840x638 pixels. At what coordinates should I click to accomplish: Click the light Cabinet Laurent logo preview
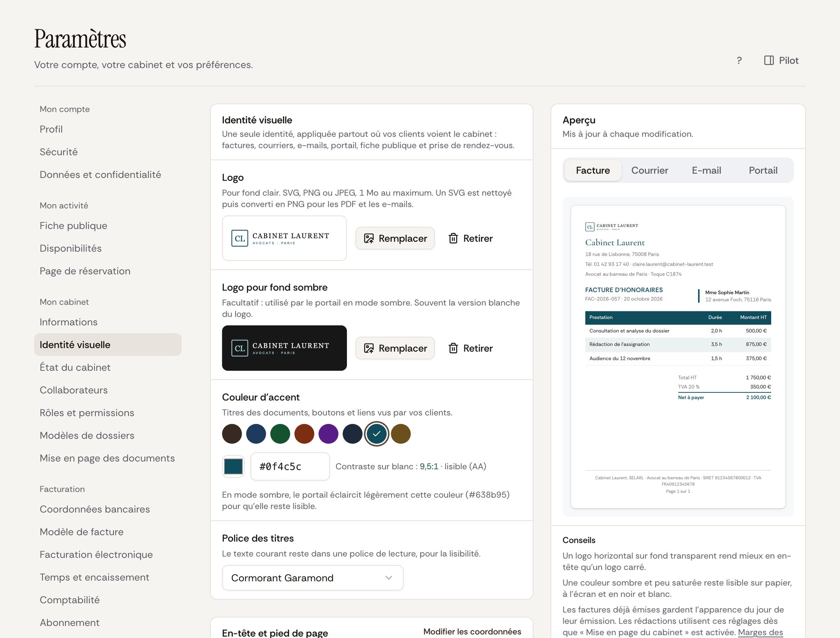[284, 238]
